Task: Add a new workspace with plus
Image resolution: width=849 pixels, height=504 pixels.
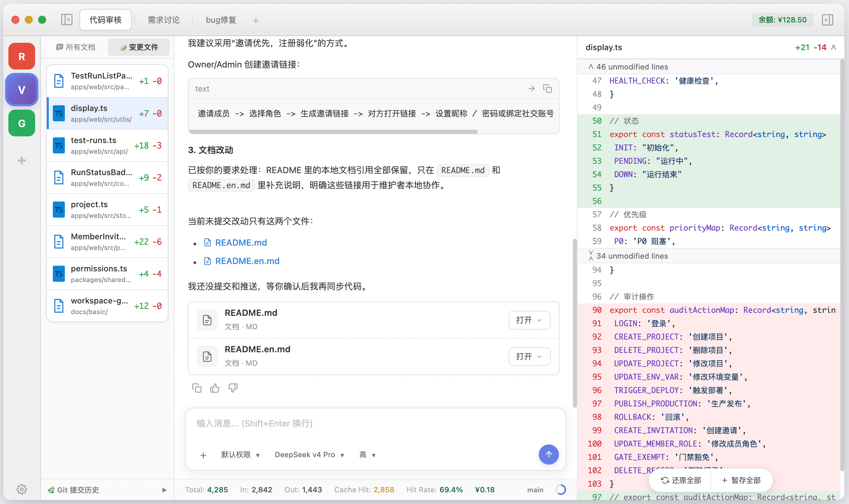Action: point(22,160)
